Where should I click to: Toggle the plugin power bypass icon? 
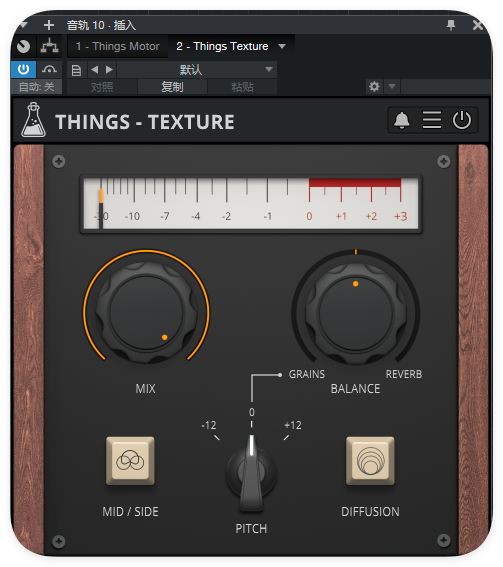click(462, 120)
